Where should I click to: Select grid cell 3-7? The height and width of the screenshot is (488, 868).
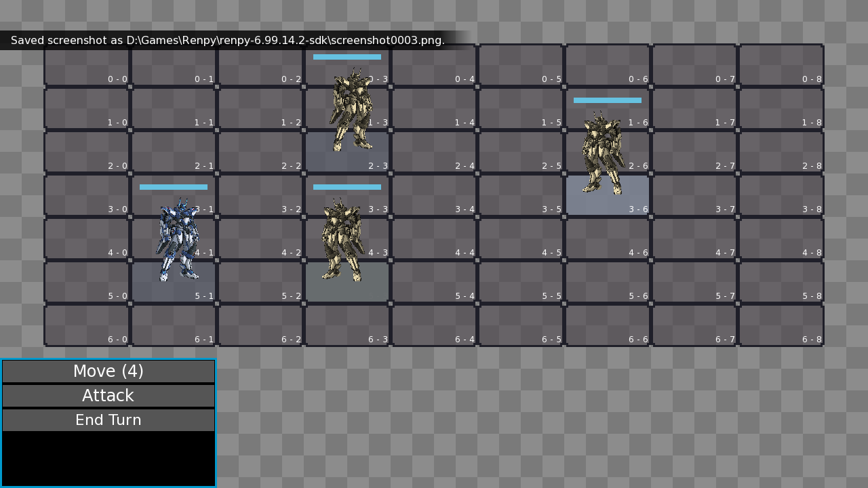coord(694,195)
